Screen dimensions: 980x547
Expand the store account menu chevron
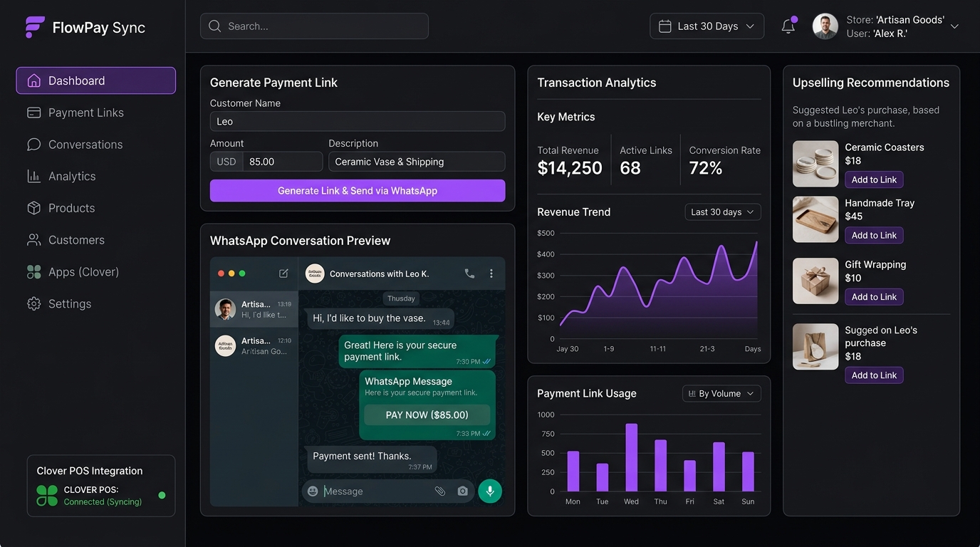(954, 26)
